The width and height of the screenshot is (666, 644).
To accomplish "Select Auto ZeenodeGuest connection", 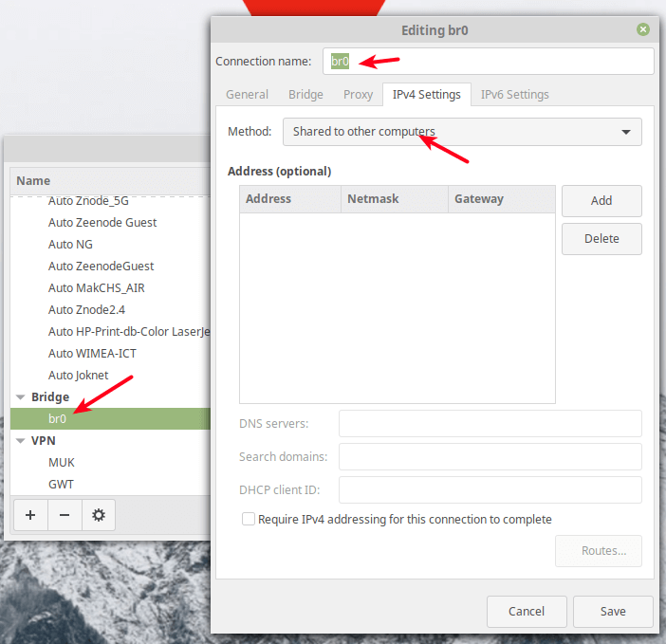I will pos(110,267).
